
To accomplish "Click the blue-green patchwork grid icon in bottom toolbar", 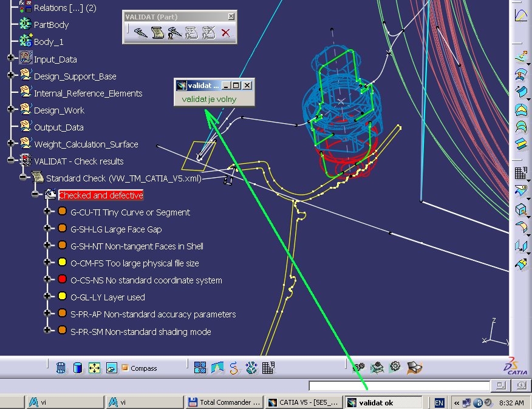I will point(200,367).
